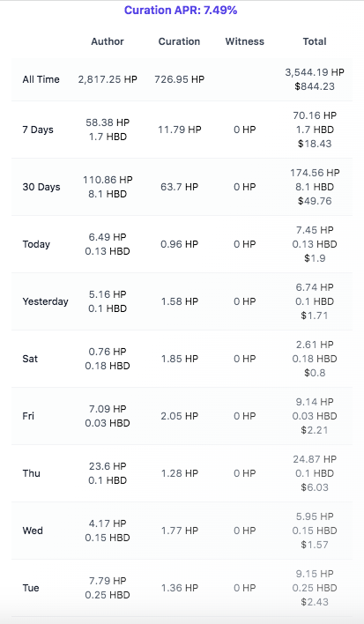
Task: Click the Sat row label
Action: [x=30, y=359]
